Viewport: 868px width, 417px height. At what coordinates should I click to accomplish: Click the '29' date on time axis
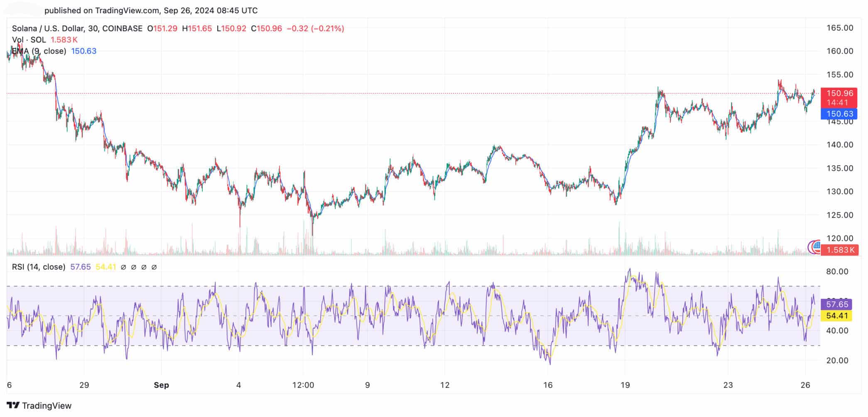[84, 385]
